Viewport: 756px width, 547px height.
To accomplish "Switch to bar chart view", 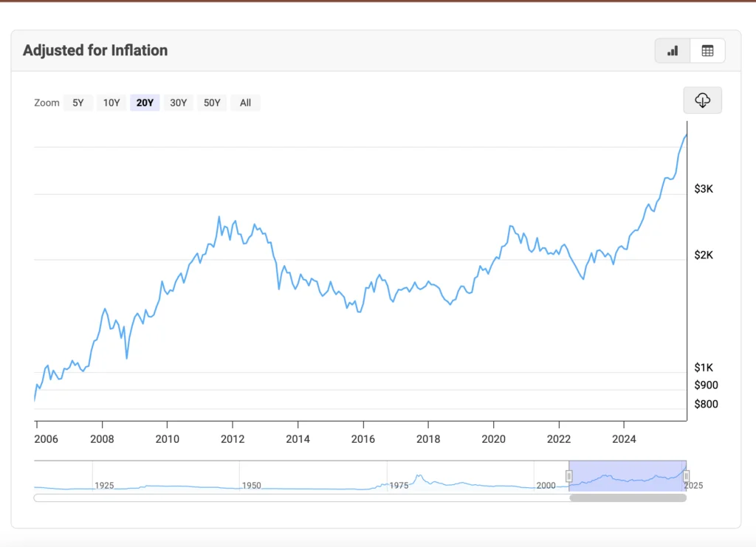I will coord(672,50).
